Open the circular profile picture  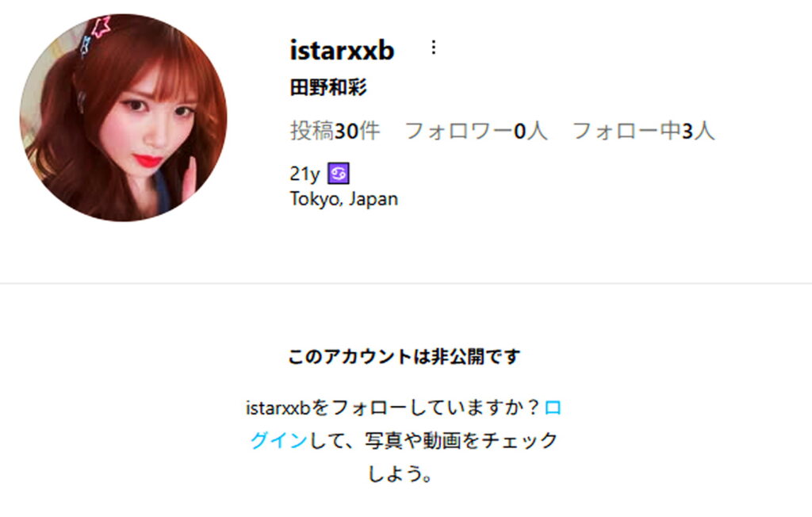123,117
